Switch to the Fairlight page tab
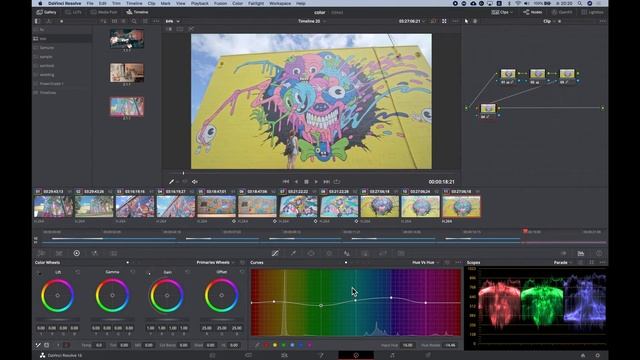The image size is (640, 360). [x=392, y=355]
